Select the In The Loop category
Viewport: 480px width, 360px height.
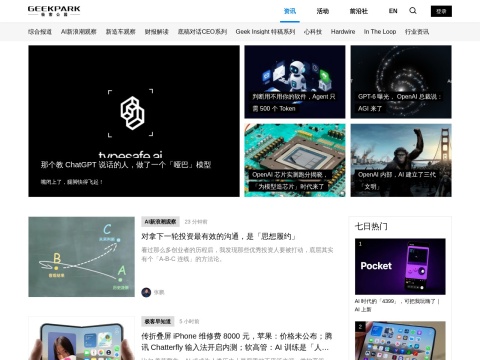coord(380,32)
